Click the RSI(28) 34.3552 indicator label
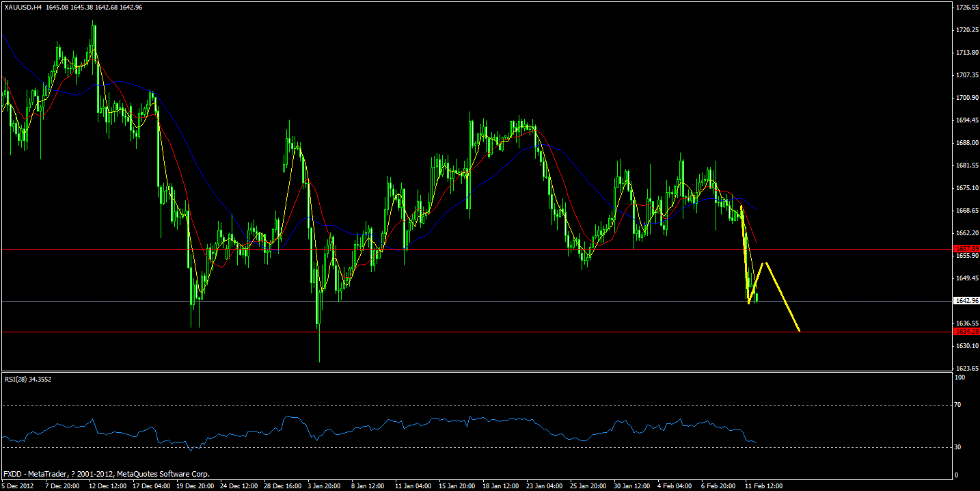This screenshot has height=491, width=980. pos(27,380)
